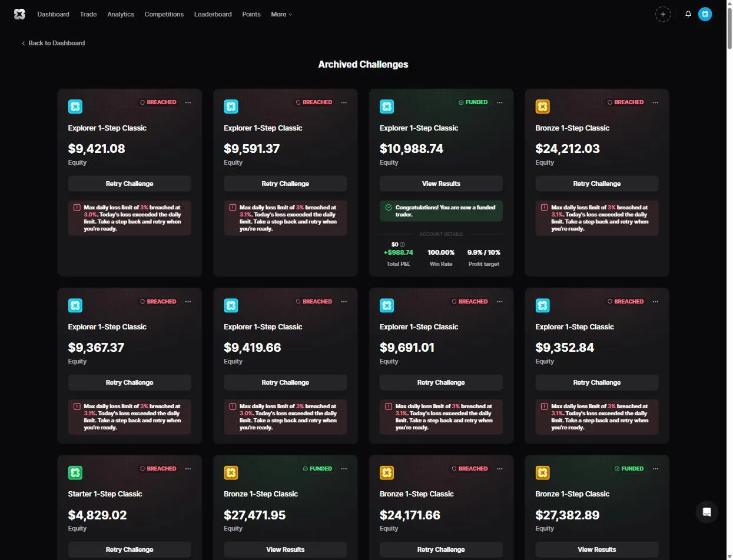This screenshot has height=560, width=733.
Task: Open options menu on $24,212.03 card
Action: click(655, 102)
